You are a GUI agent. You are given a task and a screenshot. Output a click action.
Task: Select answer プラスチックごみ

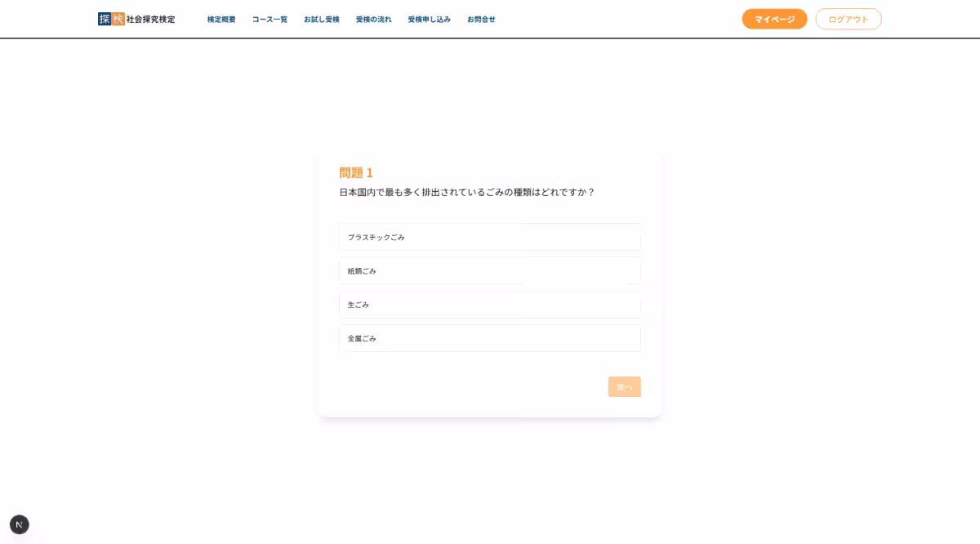[x=490, y=237]
